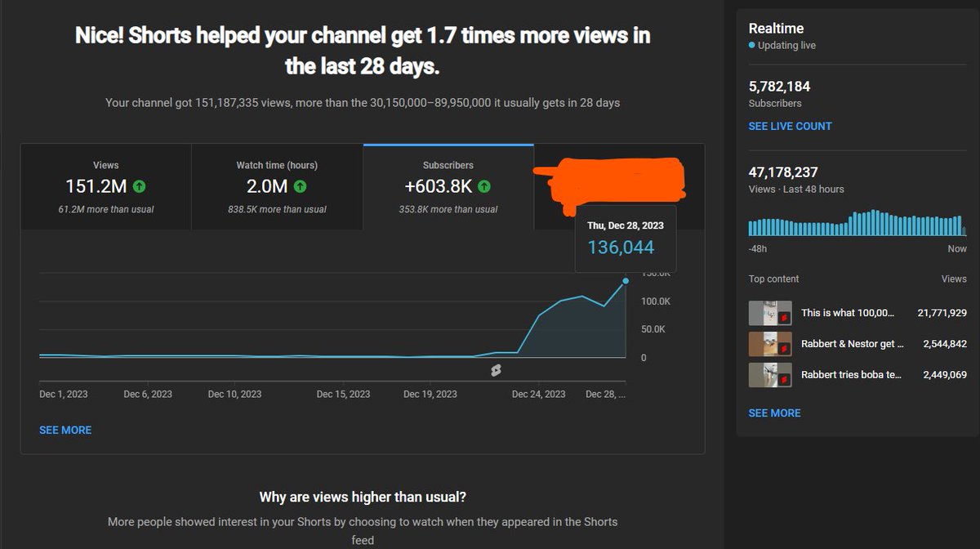980x549 pixels.
Task: Open SEE MORE below the chart
Action: pyautogui.click(x=65, y=430)
